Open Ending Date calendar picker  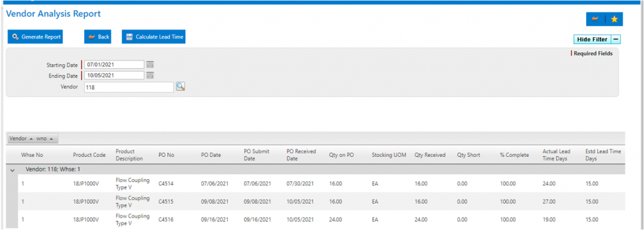coord(150,75)
